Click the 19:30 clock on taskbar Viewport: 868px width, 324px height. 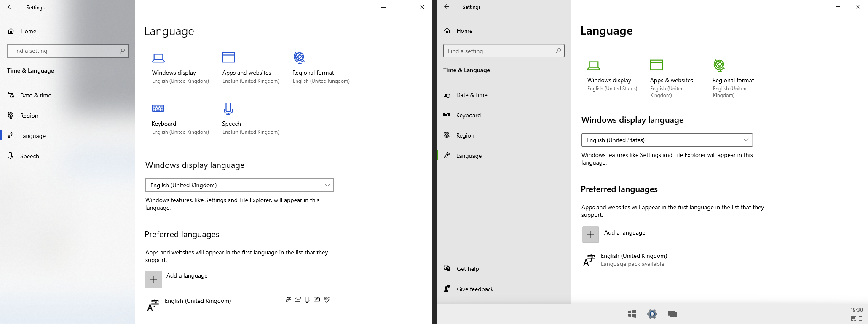[857, 310]
